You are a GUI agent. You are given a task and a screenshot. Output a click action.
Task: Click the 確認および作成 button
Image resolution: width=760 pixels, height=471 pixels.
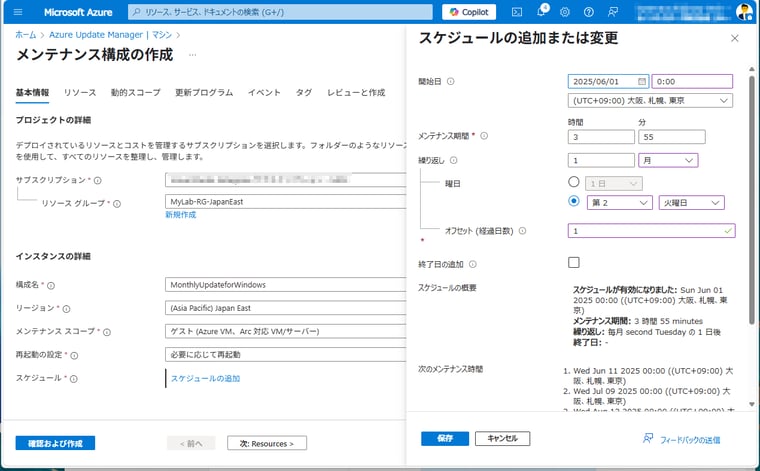pos(55,443)
